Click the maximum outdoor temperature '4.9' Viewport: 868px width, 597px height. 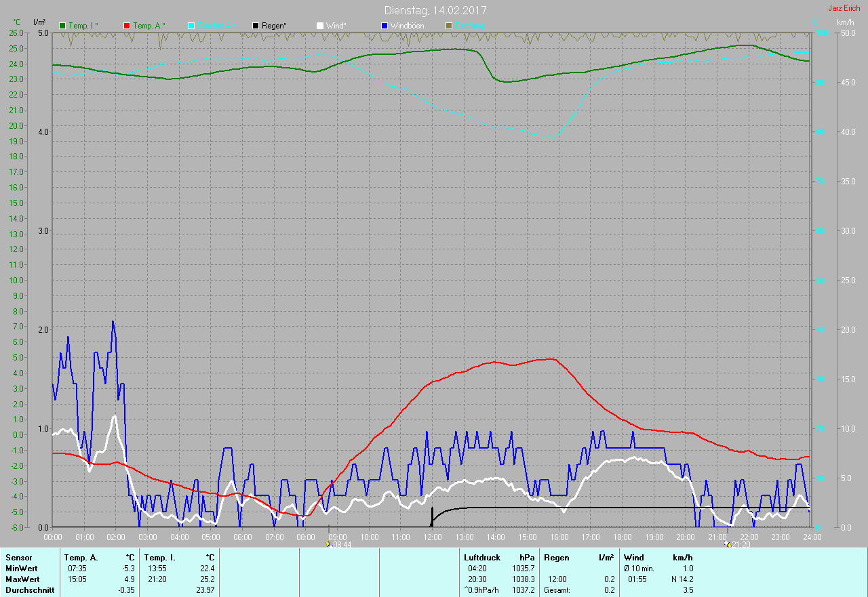(x=129, y=579)
